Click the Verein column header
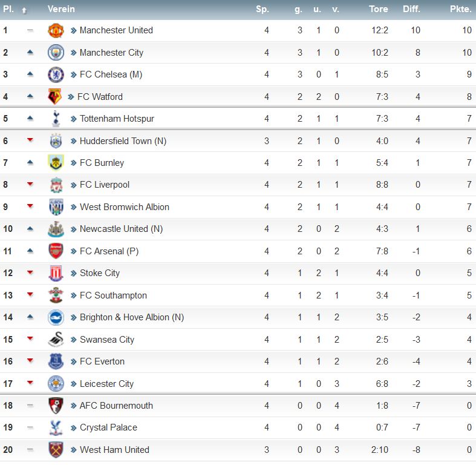 (61, 9)
